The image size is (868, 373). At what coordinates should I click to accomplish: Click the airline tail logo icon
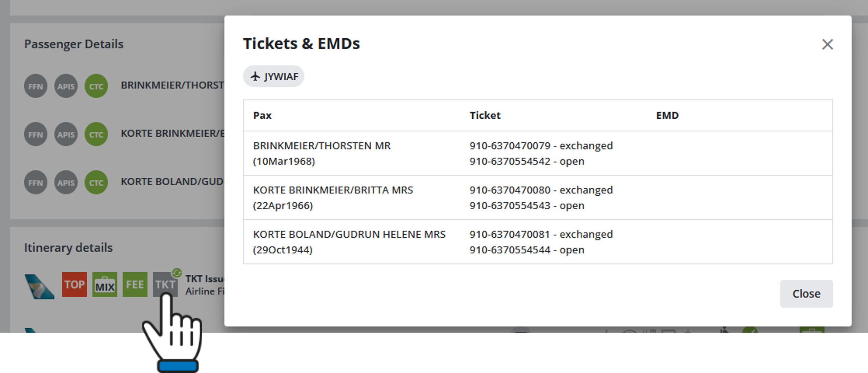point(39,287)
